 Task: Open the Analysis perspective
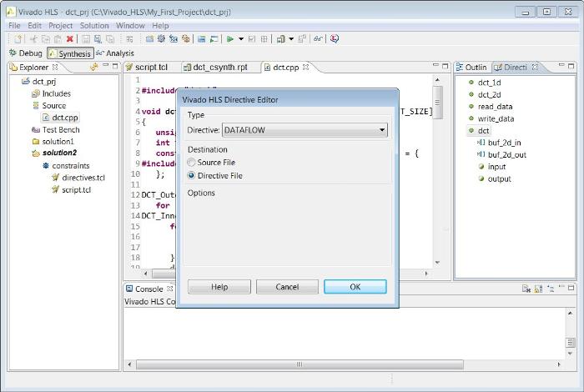coord(115,53)
